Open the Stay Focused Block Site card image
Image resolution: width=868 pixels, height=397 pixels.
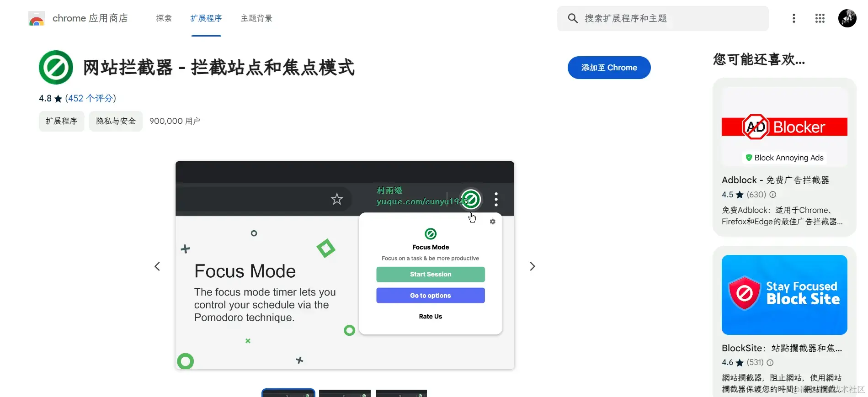click(784, 295)
